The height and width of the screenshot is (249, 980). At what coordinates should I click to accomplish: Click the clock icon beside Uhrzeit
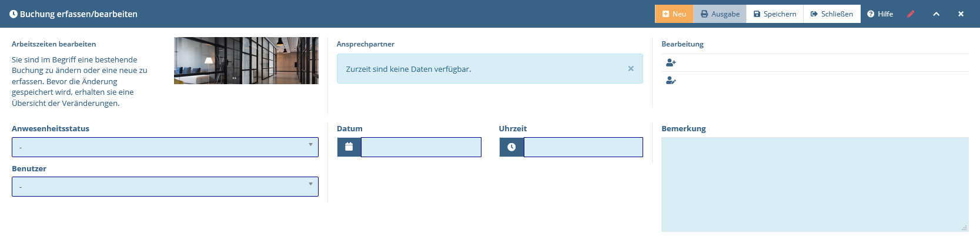pos(511,147)
